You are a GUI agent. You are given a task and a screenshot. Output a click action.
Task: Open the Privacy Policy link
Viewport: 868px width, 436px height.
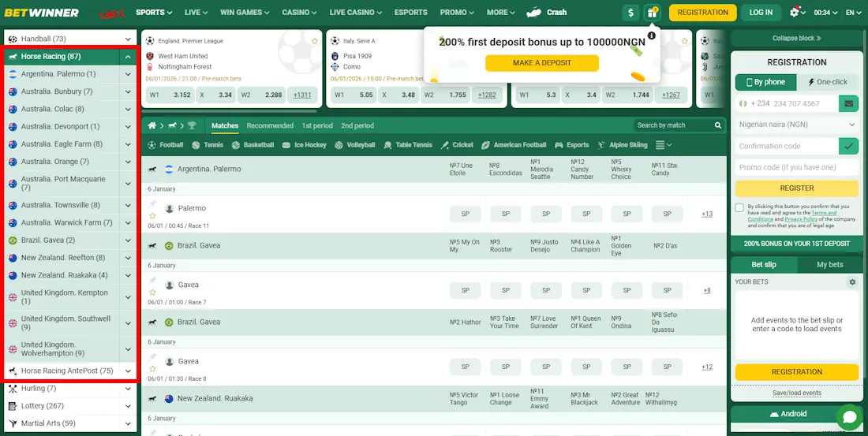pyautogui.click(x=801, y=220)
